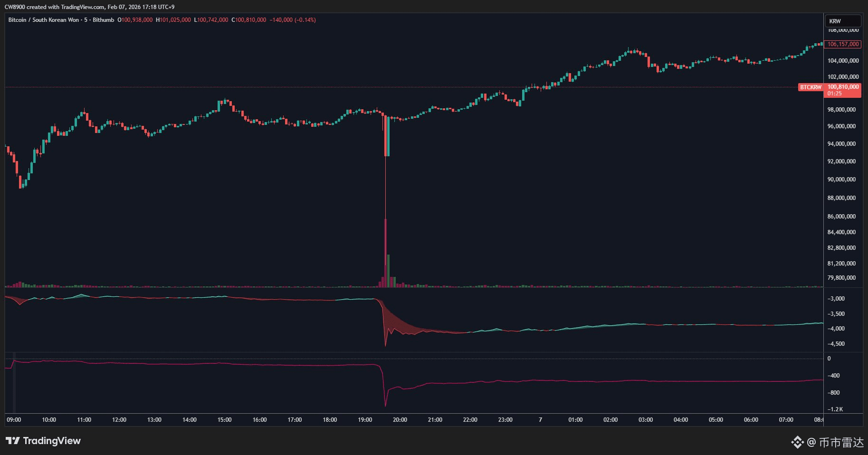The height and width of the screenshot is (455, 868).
Task: Click the 81,200,000 price axis label
Action: pos(841,264)
